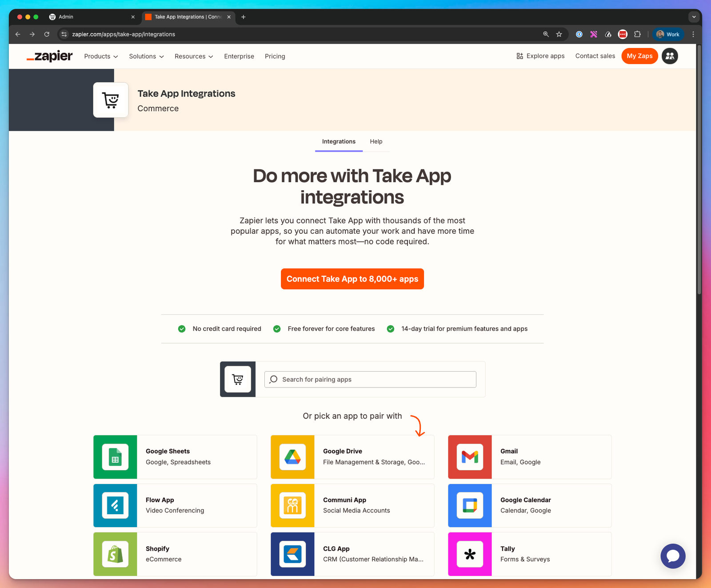The image size is (711, 588).
Task: Click the Communi App icon
Action: click(x=292, y=505)
